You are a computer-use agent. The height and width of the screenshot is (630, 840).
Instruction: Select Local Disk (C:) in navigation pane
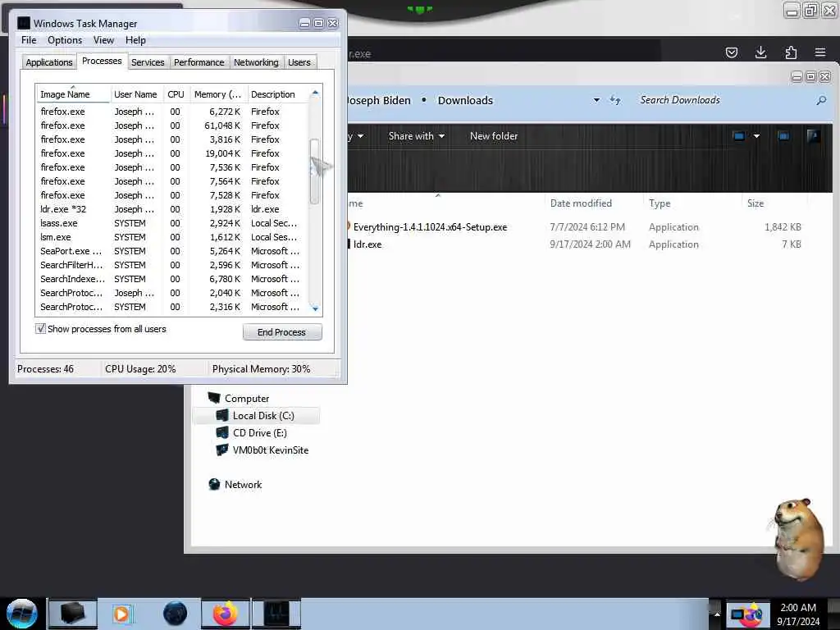pos(257,416)
